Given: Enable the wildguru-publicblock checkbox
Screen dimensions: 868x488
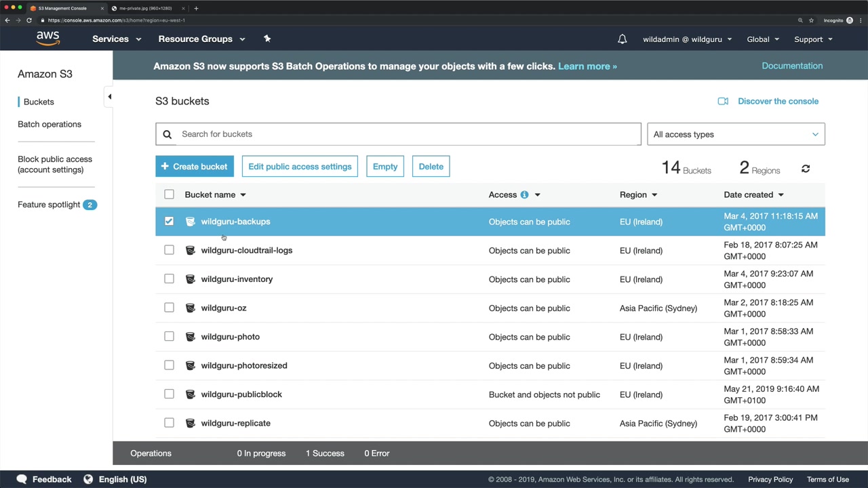Looking at the screenshot, I should [169, 394].
